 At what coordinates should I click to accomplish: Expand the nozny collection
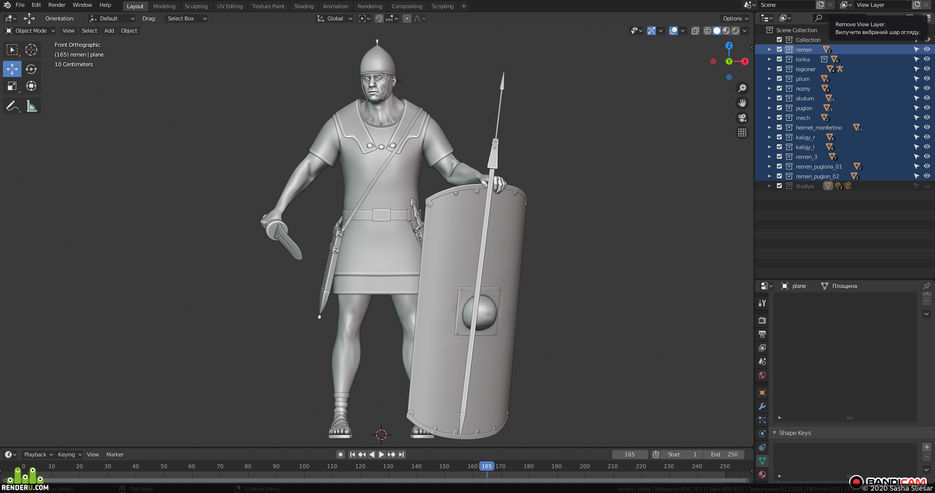(x=769, y=89)
